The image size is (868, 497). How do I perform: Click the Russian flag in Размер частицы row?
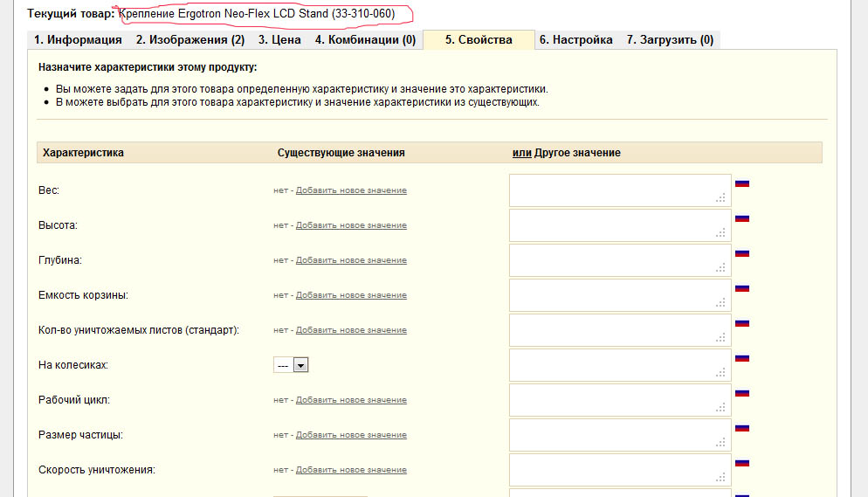741,427
